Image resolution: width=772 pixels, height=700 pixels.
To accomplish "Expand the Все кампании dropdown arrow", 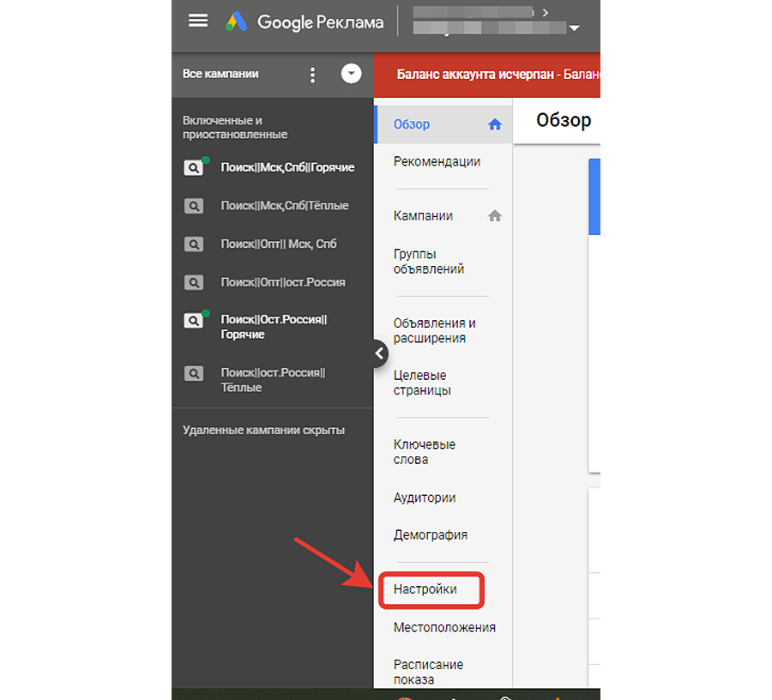I will tap(351, 75).
